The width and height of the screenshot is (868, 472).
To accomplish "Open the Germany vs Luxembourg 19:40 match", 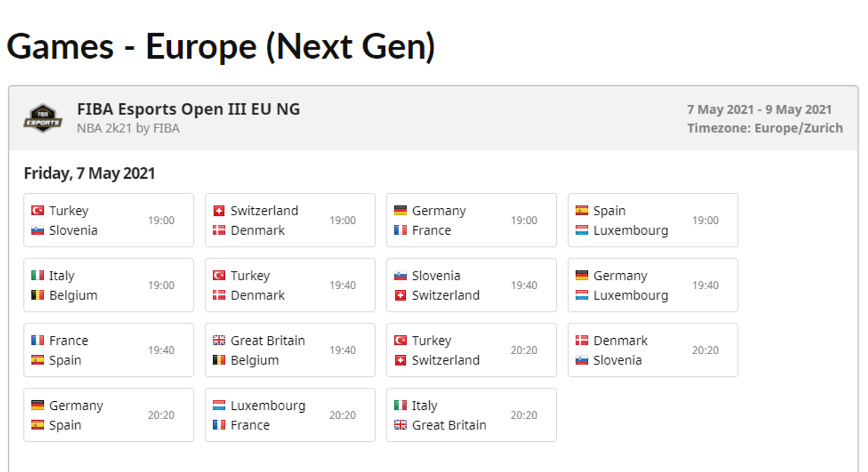I will click(x=653, y=285).
